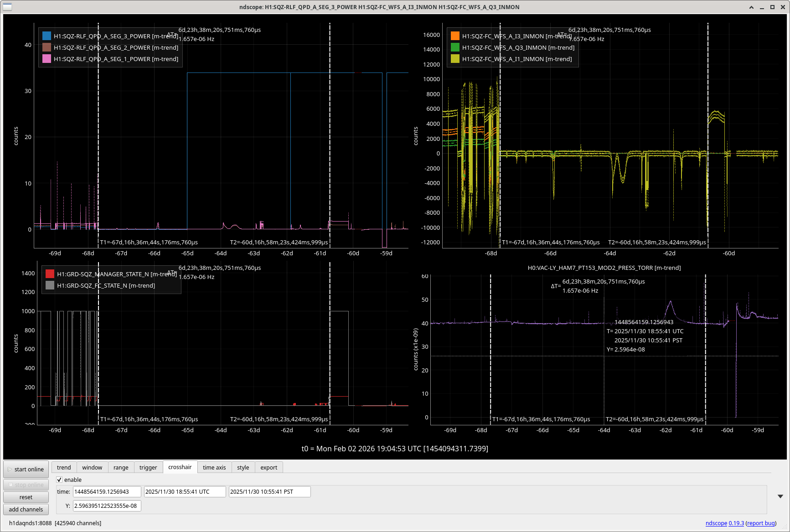Click the gray SQZ_FC_STATE_N legend icon
This screenshot has height=532, width=790.
pos(50,285)
